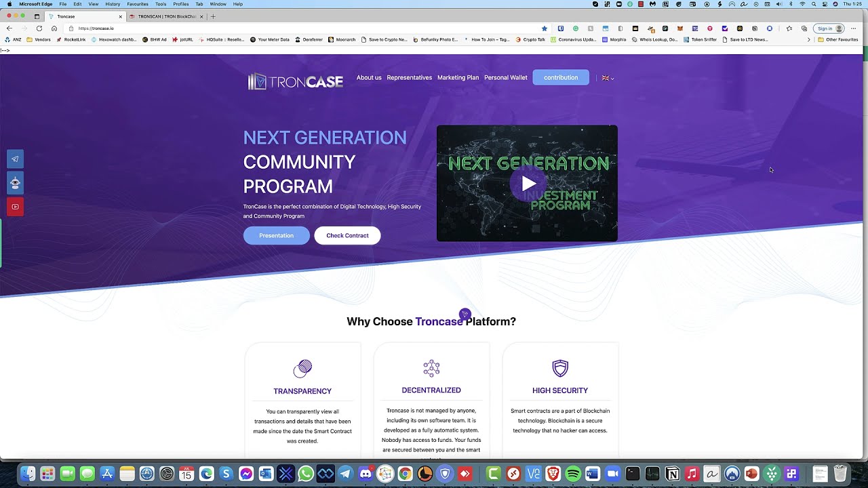Screen dimensions: 868x488
Task: Click the Sign in profile button
Action: tap(829, 28)
